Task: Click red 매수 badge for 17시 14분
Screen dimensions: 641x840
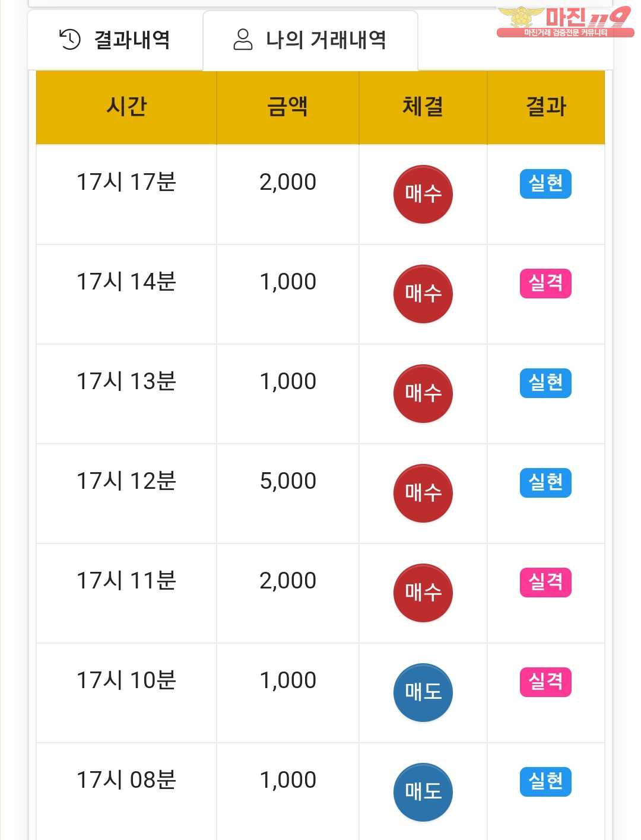Action: tap(423, 294)
